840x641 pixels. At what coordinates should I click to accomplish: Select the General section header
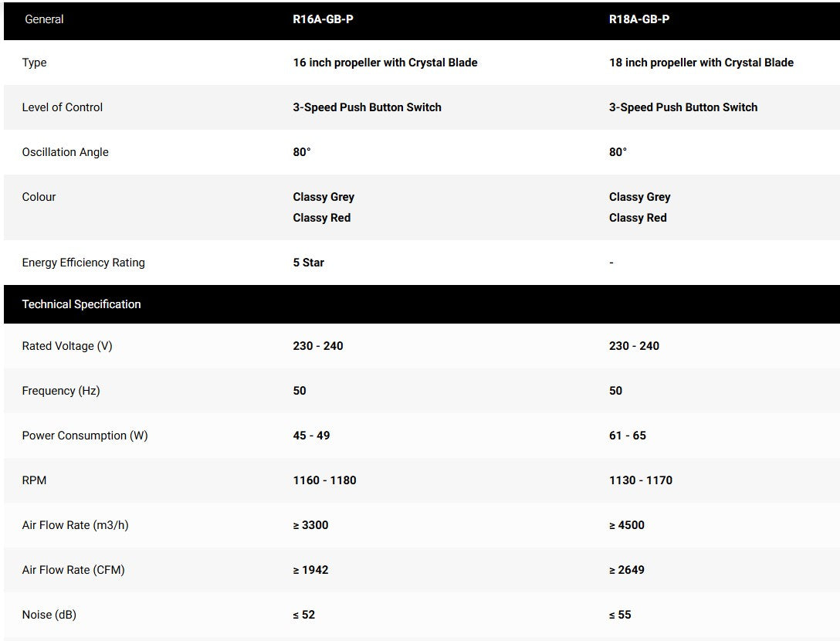pyautogui.click(x=44, y=19)
